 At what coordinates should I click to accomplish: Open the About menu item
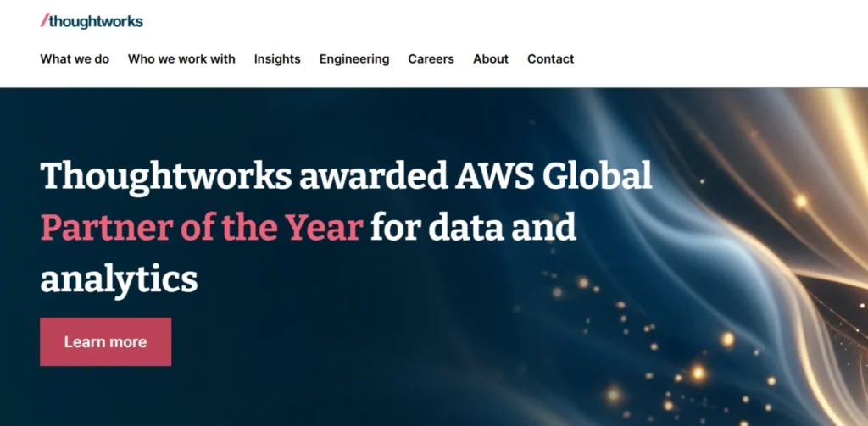click(491, 59)
